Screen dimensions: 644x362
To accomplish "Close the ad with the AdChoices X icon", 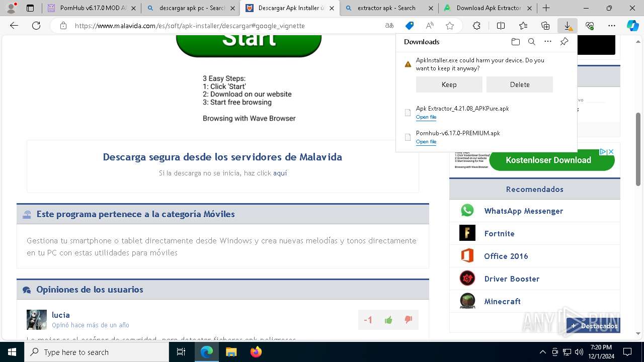I will click(611, 151).
